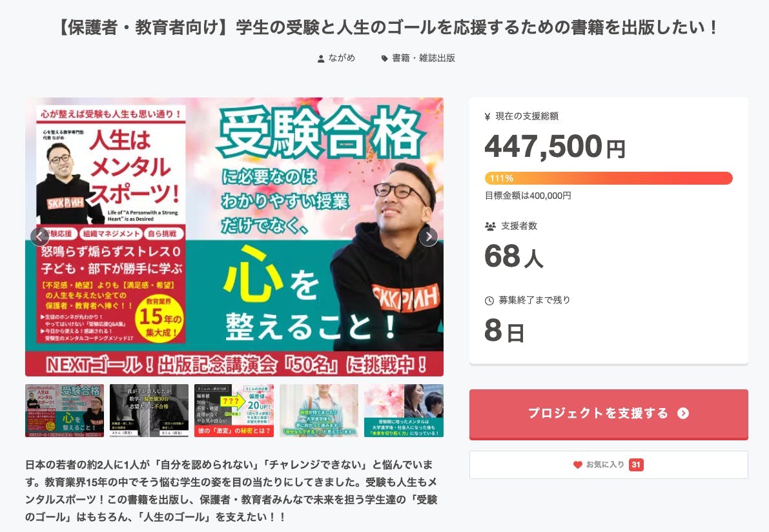Click the clock icon by 募集終了まで残り

pyautogui.click(x=489, y=301)
